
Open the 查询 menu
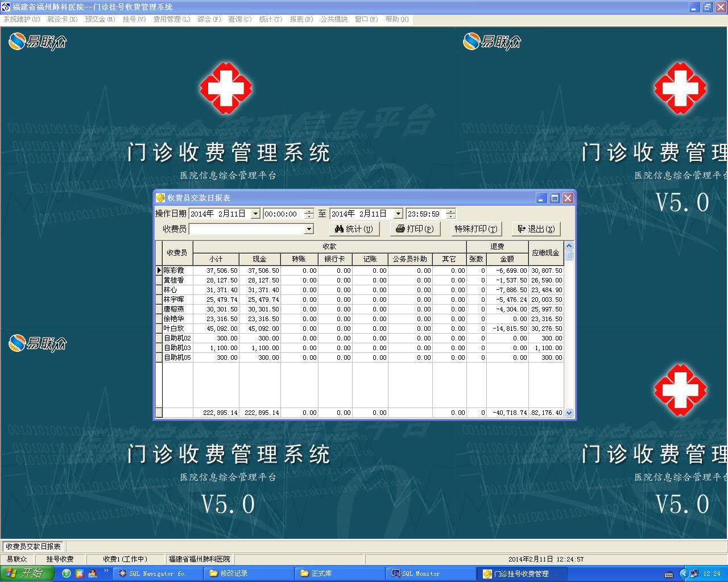tap(239, 19)
